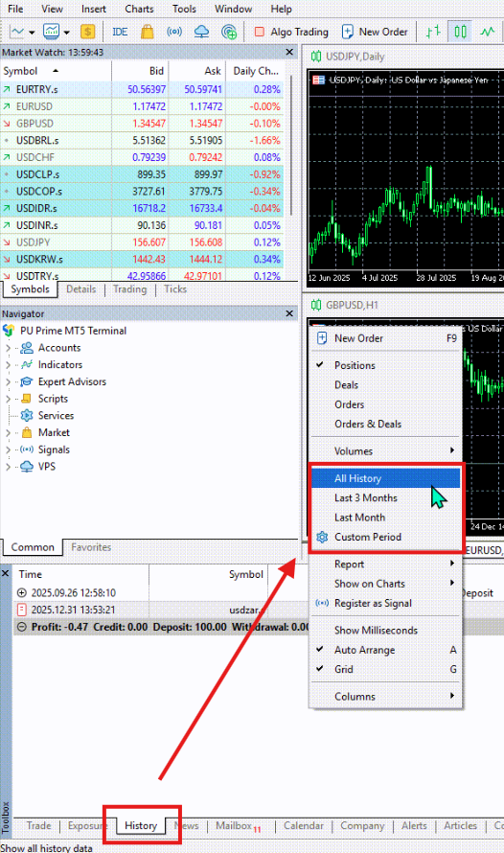Screen dimensions: 504x853
Task: Open Show on Charts submenu
Action: click(386, 585)
